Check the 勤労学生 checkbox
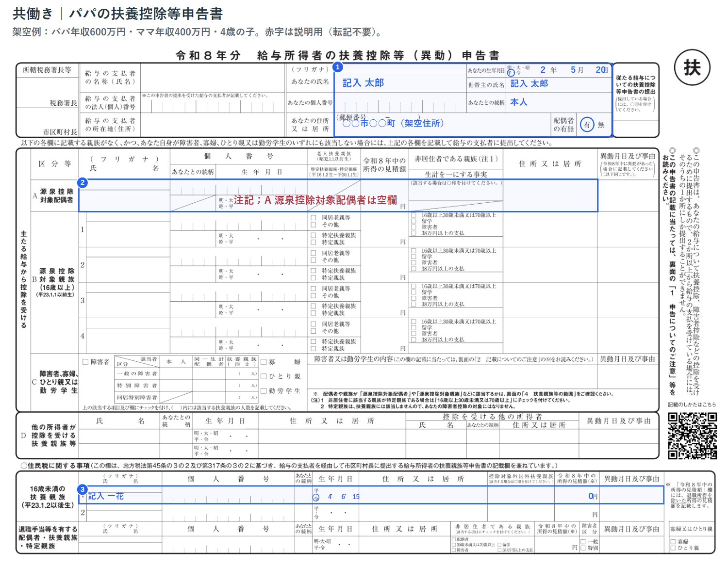This screenshot has height=566, width=728. click(x=264, y=390)
